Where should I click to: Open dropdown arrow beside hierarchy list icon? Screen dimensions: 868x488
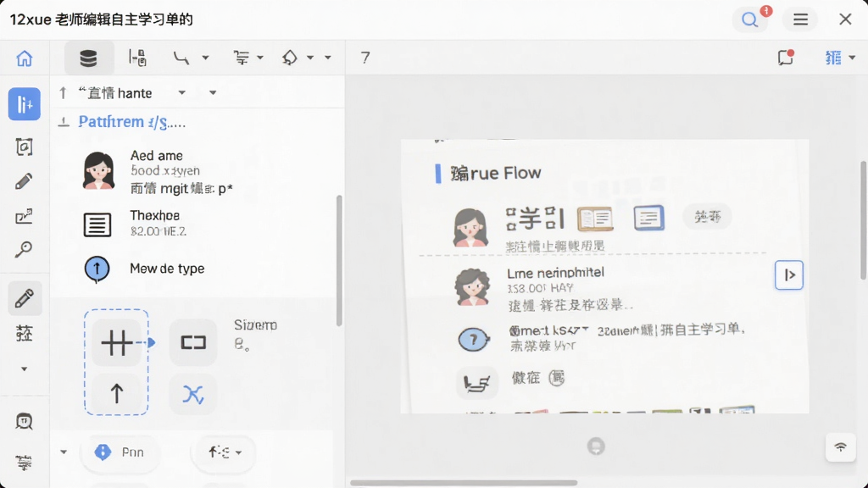[x=260, y=58]
